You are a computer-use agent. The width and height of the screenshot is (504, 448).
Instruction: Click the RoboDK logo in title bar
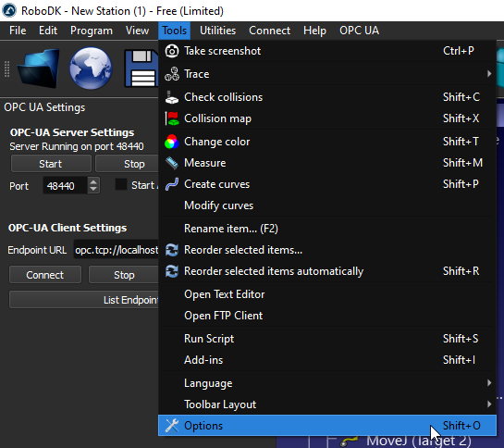pos(9,10)
